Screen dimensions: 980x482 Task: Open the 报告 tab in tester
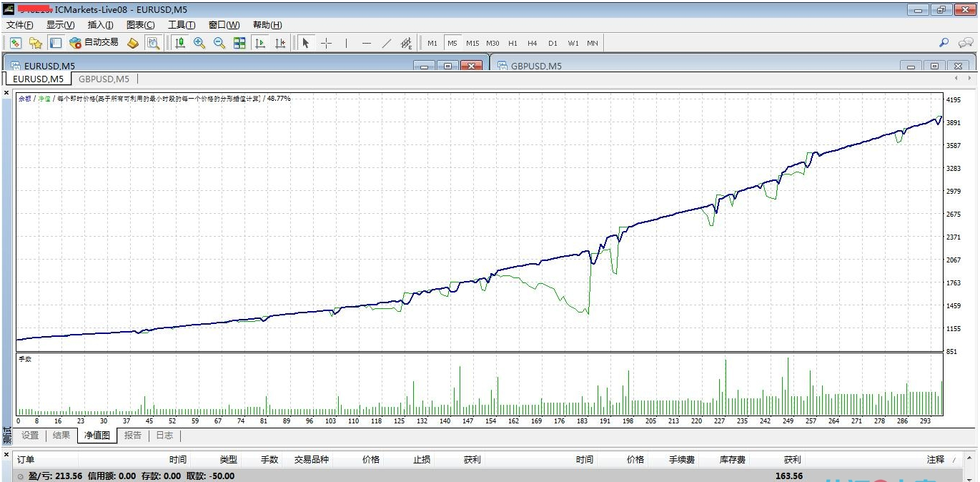point(132,435)
